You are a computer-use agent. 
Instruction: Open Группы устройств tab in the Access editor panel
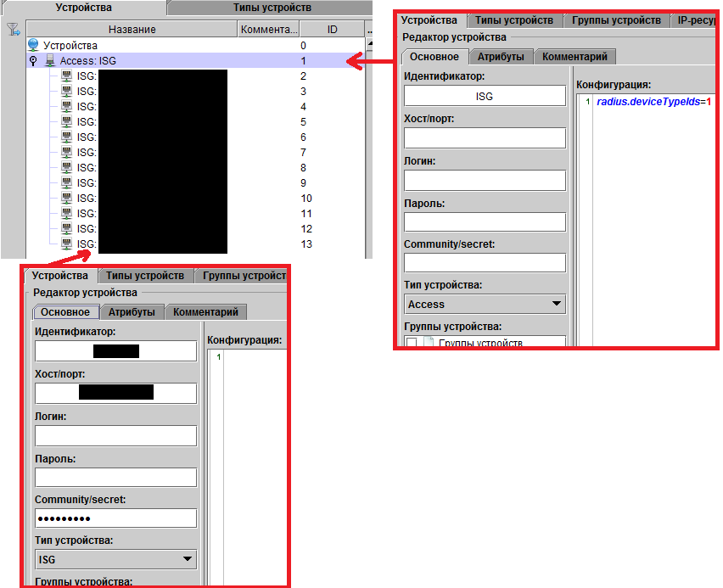pos(616,20)
